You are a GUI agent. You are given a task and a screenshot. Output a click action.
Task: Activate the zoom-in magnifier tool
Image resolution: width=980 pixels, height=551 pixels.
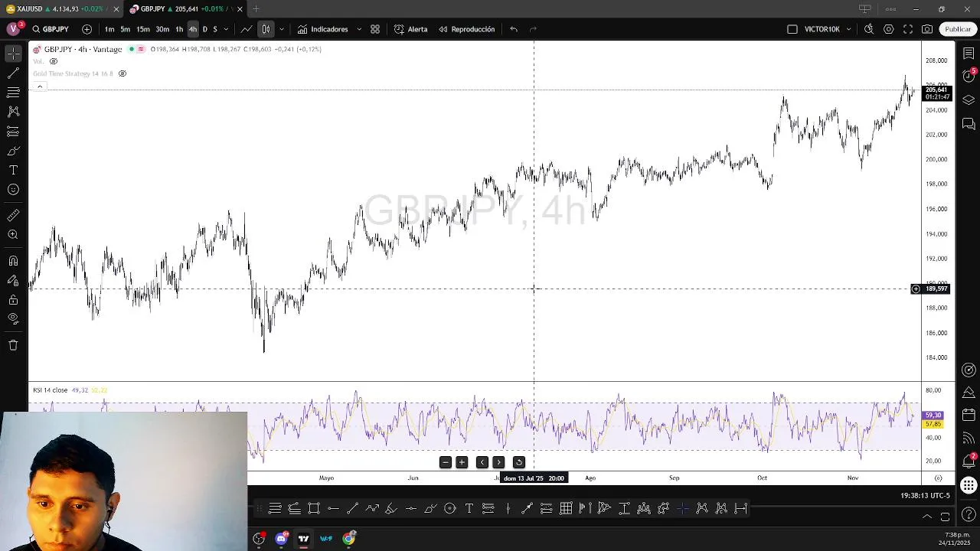13,235
